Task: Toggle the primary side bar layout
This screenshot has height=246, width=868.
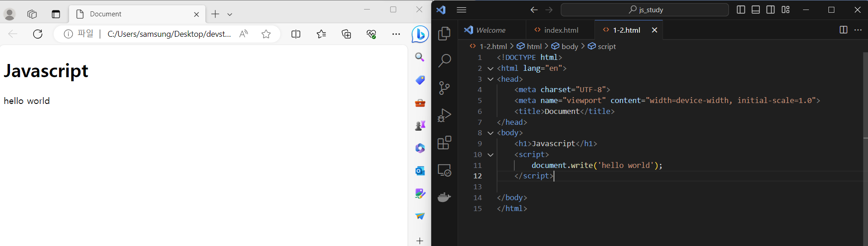Action: [x=741, y=10]
